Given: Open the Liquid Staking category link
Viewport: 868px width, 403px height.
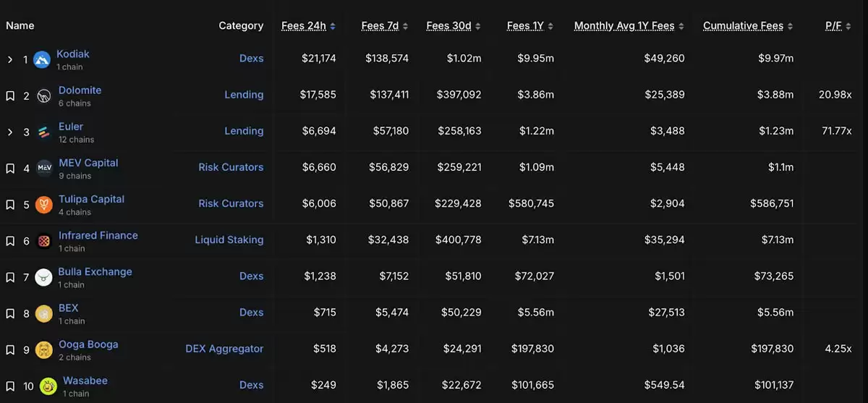Looking at the screenshot, I should (229, 239).
